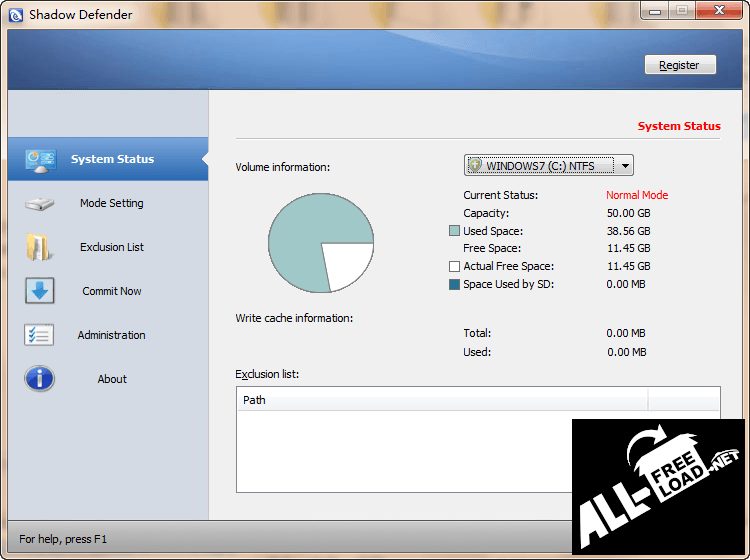
Task: Click the Mode Setting drive icon
Action: 40,204
